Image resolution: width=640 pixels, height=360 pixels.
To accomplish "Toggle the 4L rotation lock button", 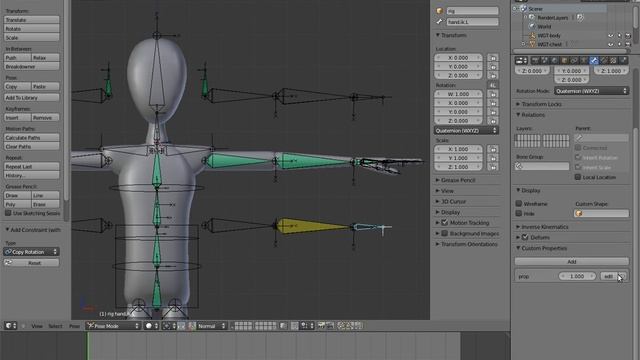I will (x=493, y=85).
